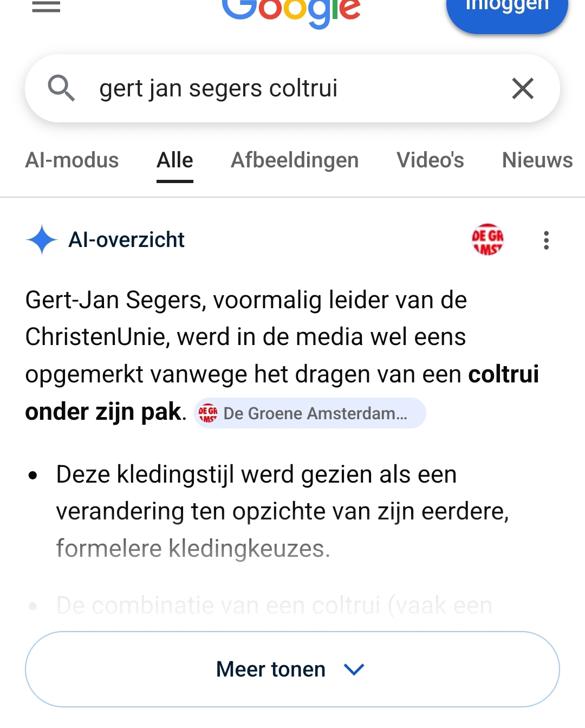585x728 pixels.
Task: Click the Inloggen sign-in button
Action: coord(507,11)
